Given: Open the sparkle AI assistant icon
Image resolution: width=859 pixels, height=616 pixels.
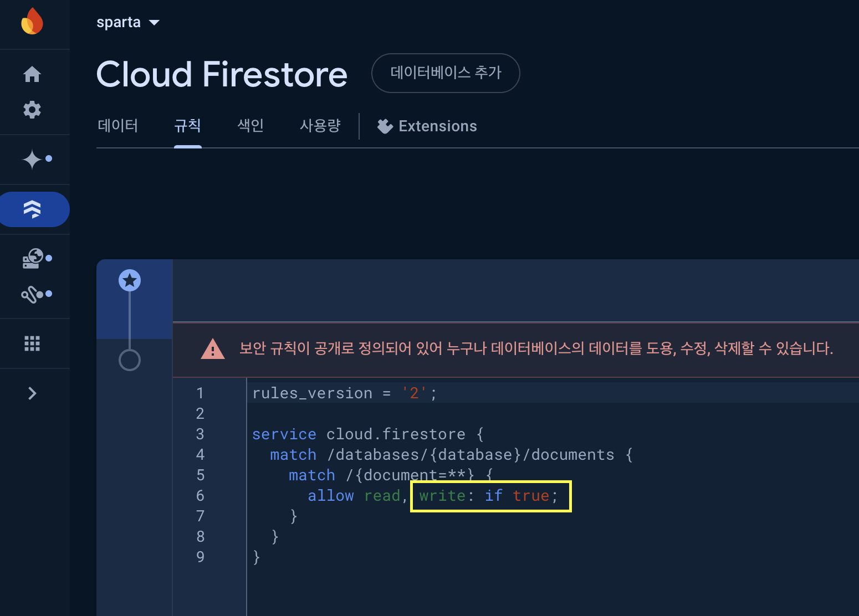Looking at the screenshot, I should pyautogui.click(x=32, y=160).
